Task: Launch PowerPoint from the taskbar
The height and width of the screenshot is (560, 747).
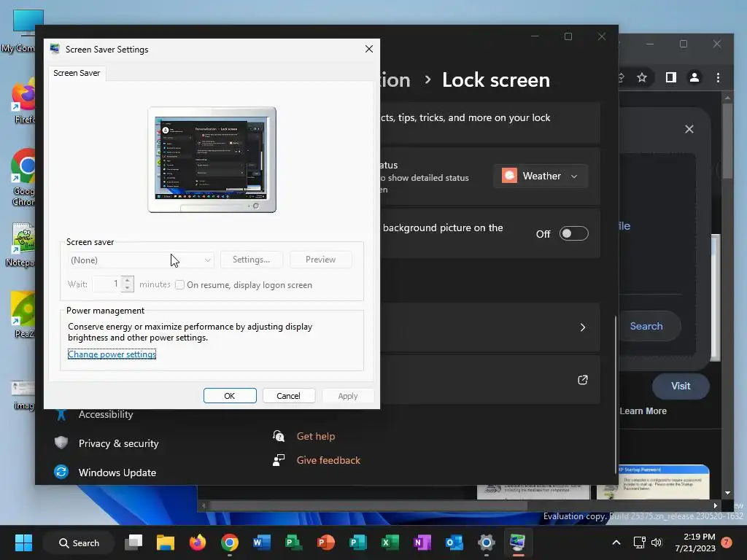Action: [x=326, y=542]
